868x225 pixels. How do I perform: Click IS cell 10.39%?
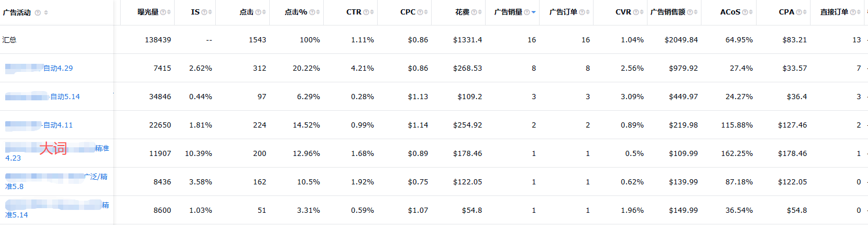pos(198,153)
